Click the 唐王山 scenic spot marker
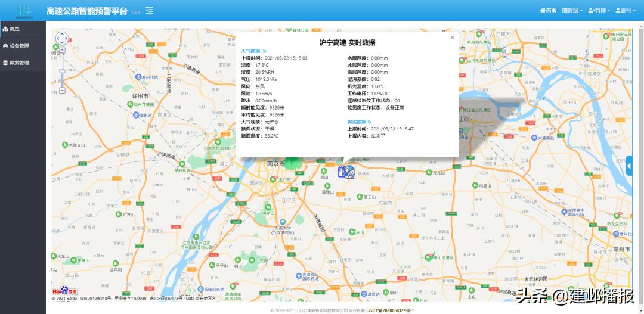Image resolution: width=644 pixels, height=314 pixels. 360,197
